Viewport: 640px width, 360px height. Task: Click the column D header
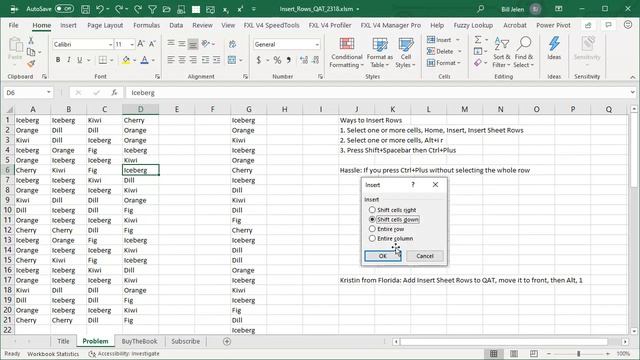tap(140, 109)
